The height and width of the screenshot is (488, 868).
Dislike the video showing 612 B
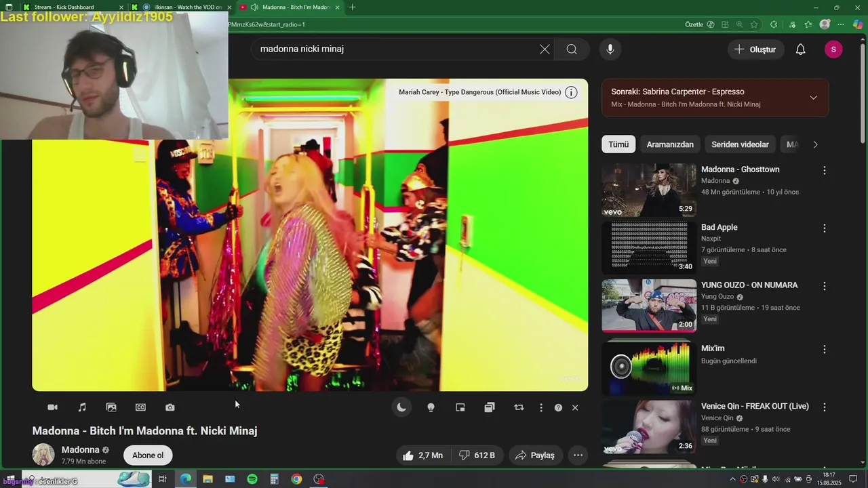477,455
